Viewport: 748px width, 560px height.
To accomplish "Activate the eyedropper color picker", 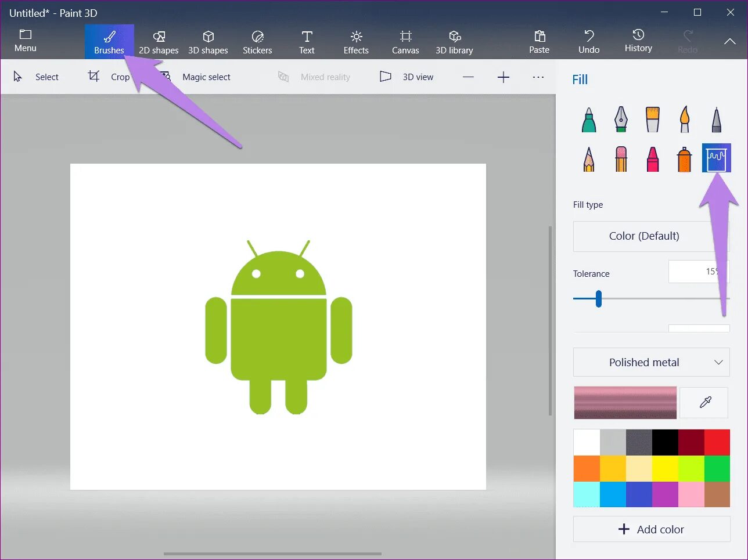I will click(704, 402).
